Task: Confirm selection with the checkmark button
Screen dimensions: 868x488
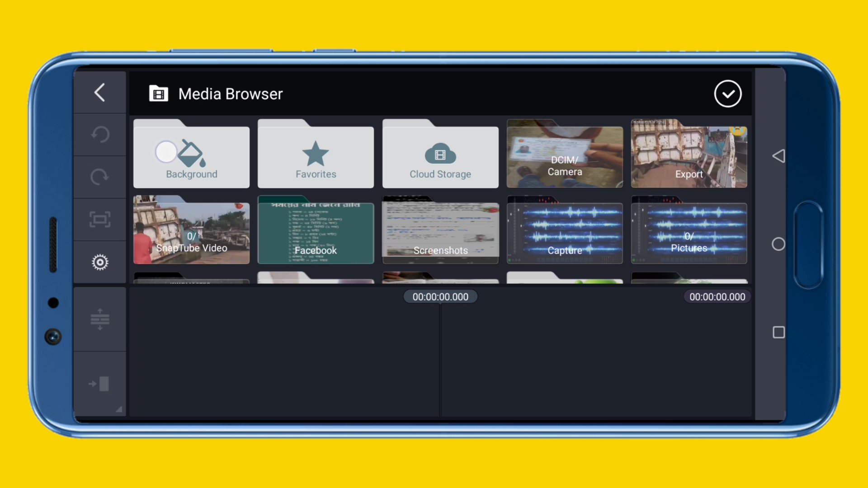Action: point(727,94)
